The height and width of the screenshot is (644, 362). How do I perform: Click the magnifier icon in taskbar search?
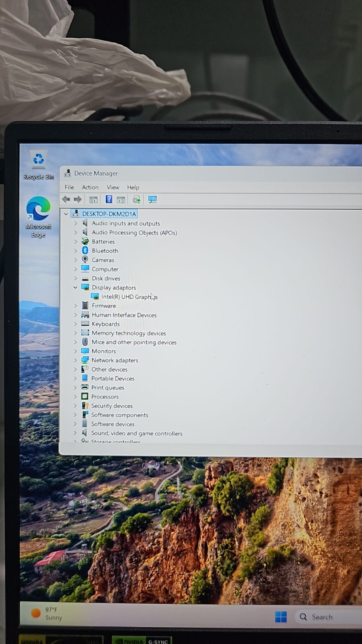(303, 617)
